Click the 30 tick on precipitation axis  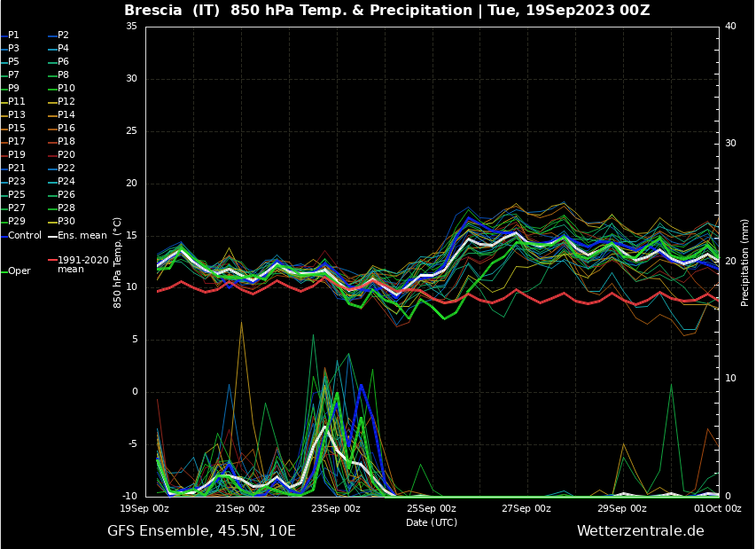pos(730,144)
